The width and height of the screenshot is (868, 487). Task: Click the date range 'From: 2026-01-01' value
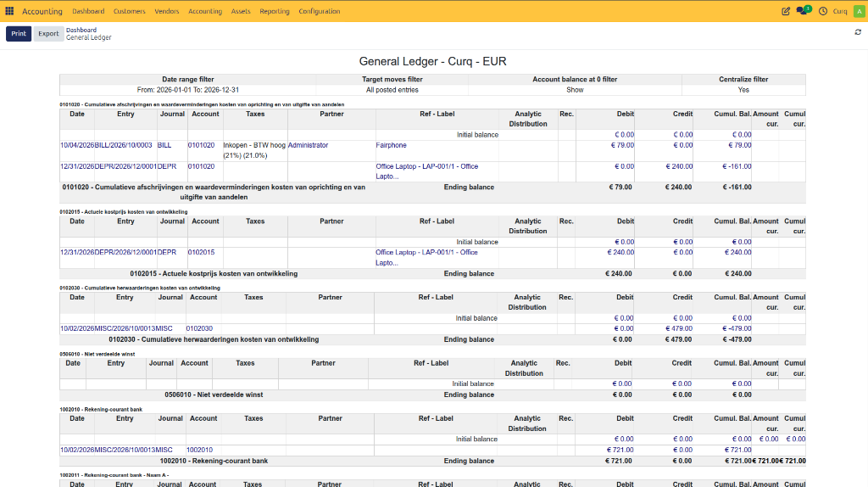pos(187,90)
